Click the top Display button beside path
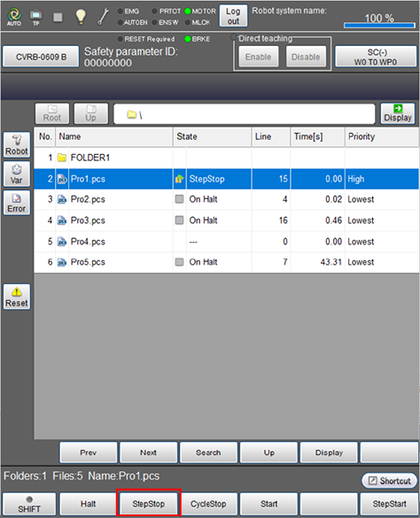This screenshot has height=518, width=420. coord(398,113)
